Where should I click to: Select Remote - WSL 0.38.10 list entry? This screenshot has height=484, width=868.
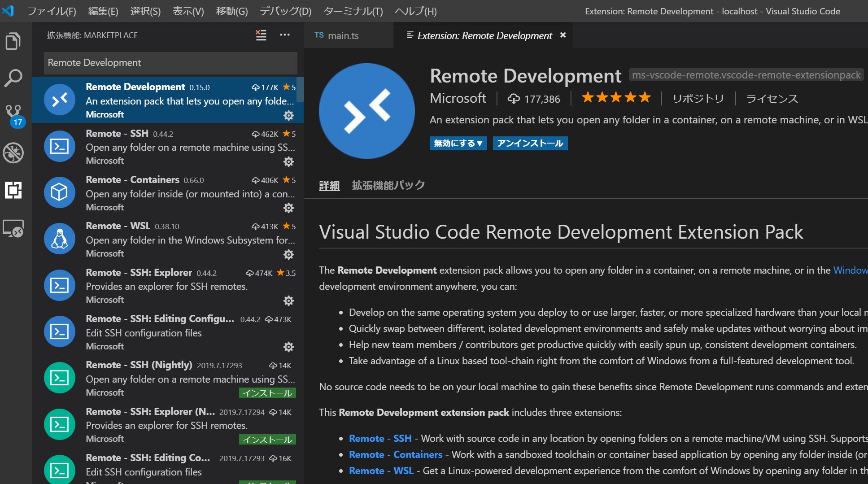[x=168, y=239]
